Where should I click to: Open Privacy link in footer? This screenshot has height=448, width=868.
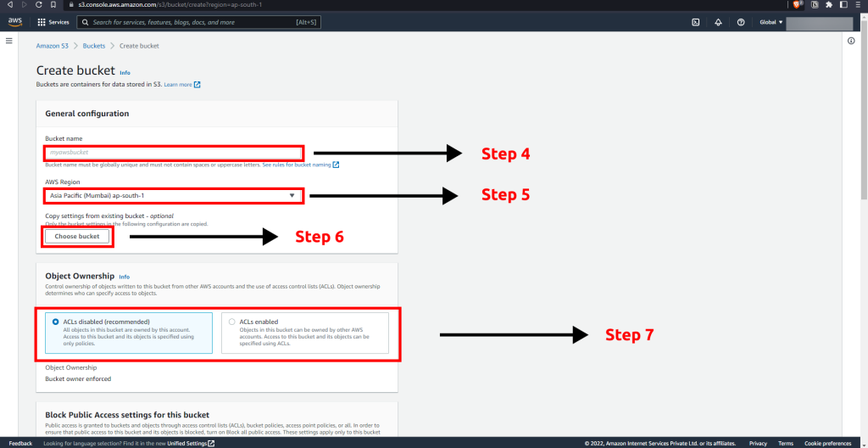click(758, 444)
